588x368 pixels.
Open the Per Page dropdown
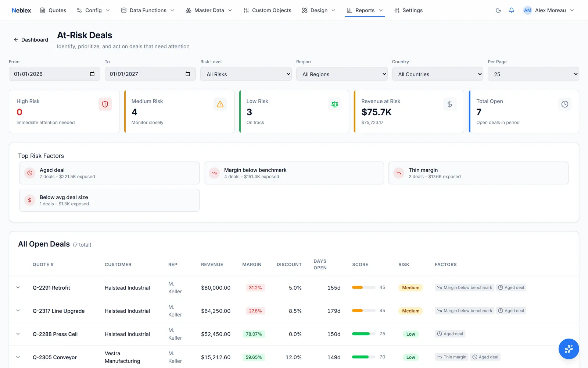tap(533, 74)
